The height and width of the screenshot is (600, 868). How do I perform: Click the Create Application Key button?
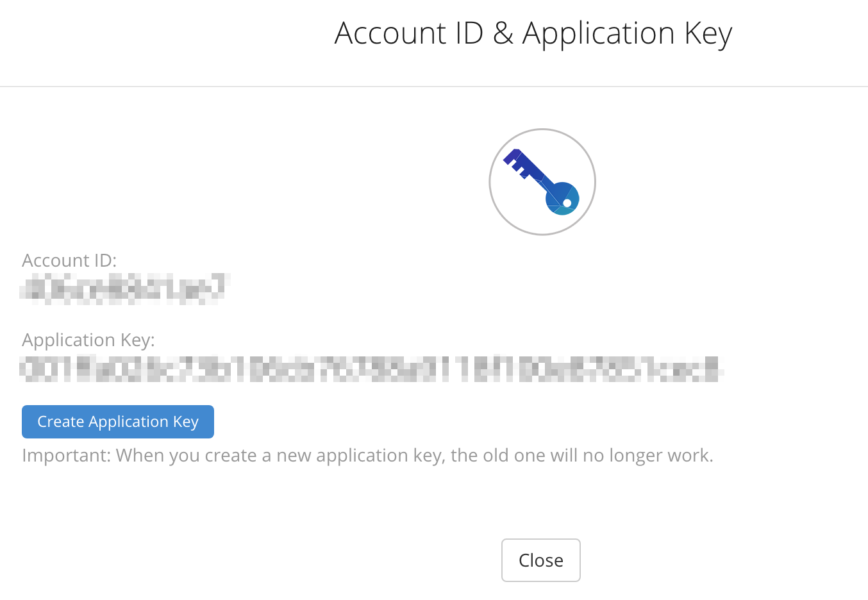click(118, 422)
